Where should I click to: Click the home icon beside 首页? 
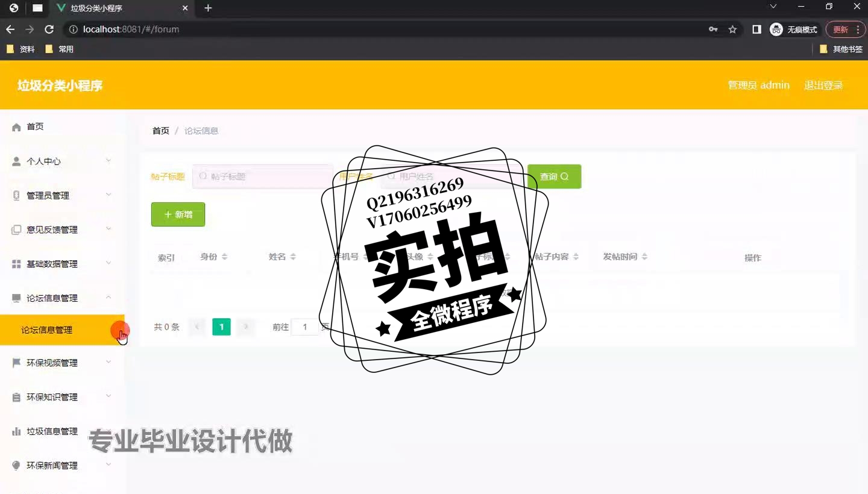(x=16, y=127)
